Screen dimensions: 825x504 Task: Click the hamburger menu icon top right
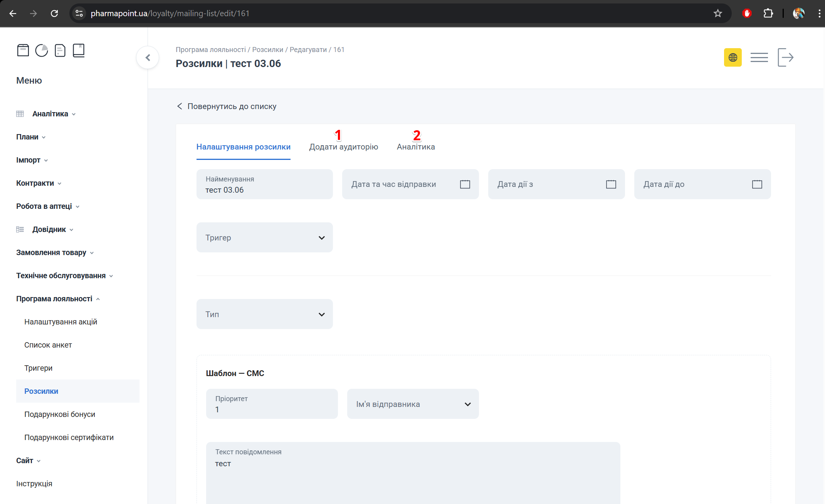tap(759, 57)
